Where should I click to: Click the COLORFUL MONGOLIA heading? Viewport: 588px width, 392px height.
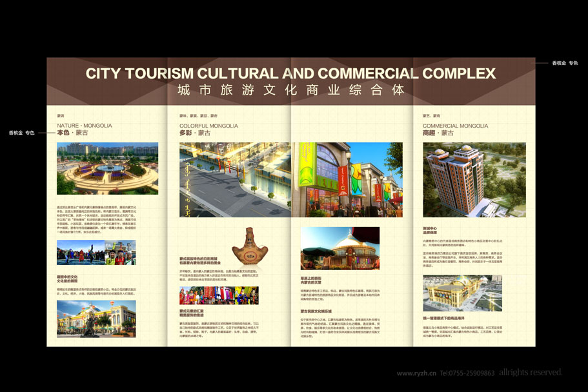pos(208,126)
